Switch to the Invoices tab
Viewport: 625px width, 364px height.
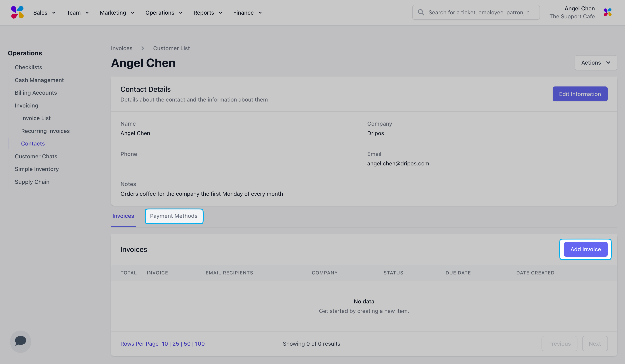click(123, 216)
